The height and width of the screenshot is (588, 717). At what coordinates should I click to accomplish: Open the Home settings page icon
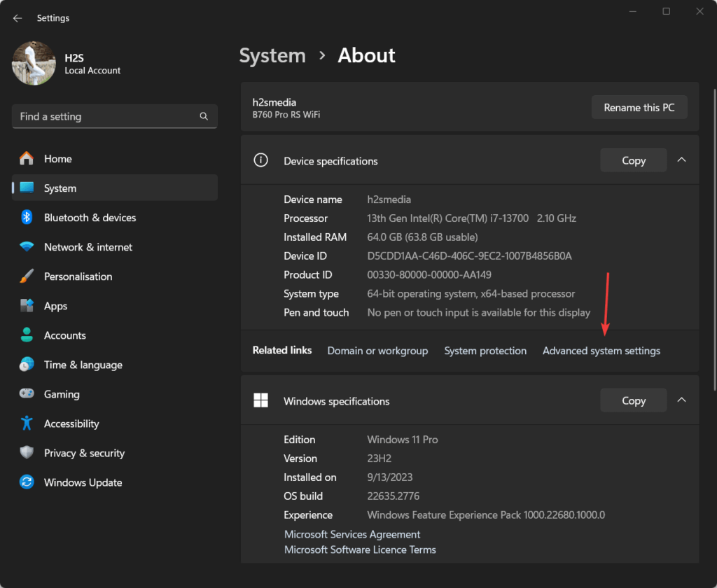tap(27, 159)
